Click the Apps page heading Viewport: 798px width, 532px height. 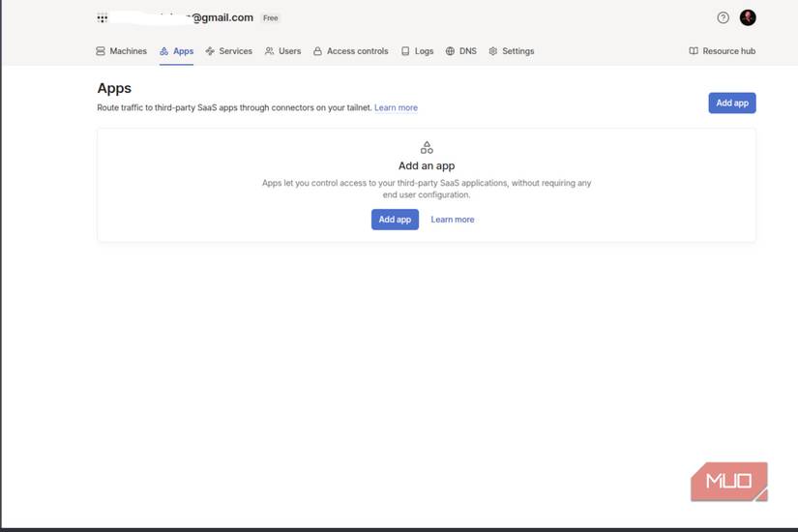tap(114, 88)
